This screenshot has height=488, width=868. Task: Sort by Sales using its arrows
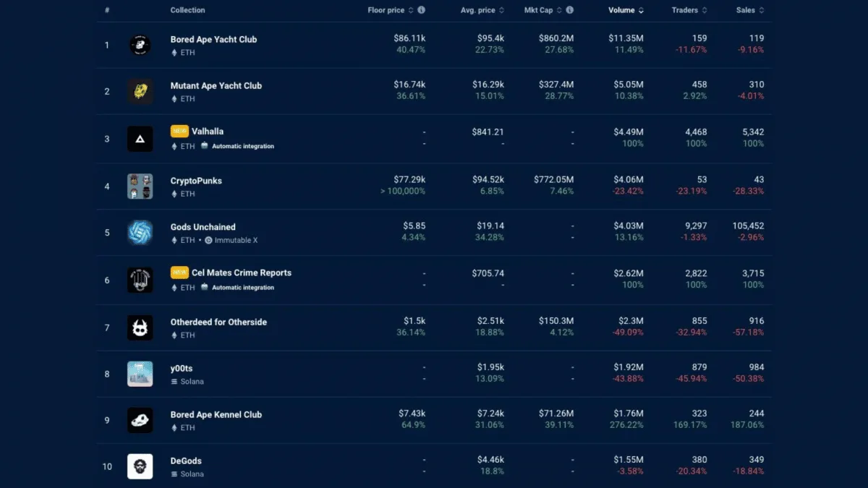762,10
